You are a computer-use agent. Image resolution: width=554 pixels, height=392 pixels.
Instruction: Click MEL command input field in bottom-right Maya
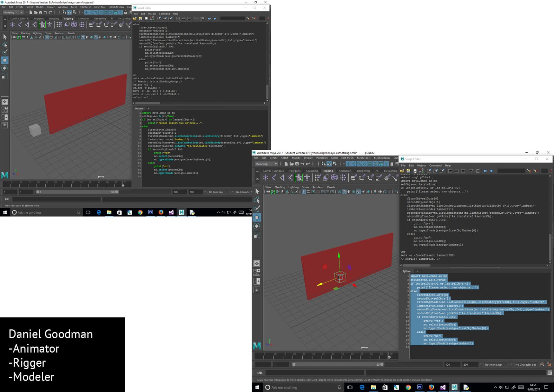[x=315, y=373]
